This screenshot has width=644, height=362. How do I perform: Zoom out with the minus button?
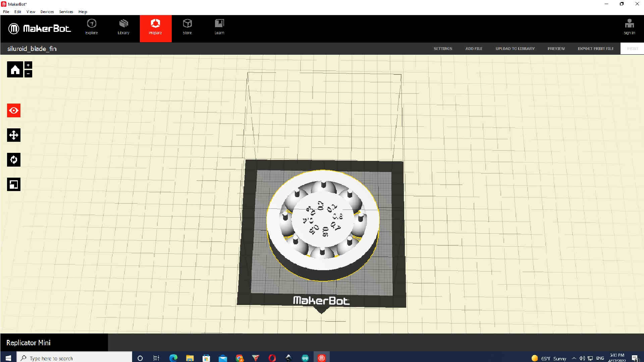(x=29, y=73)
